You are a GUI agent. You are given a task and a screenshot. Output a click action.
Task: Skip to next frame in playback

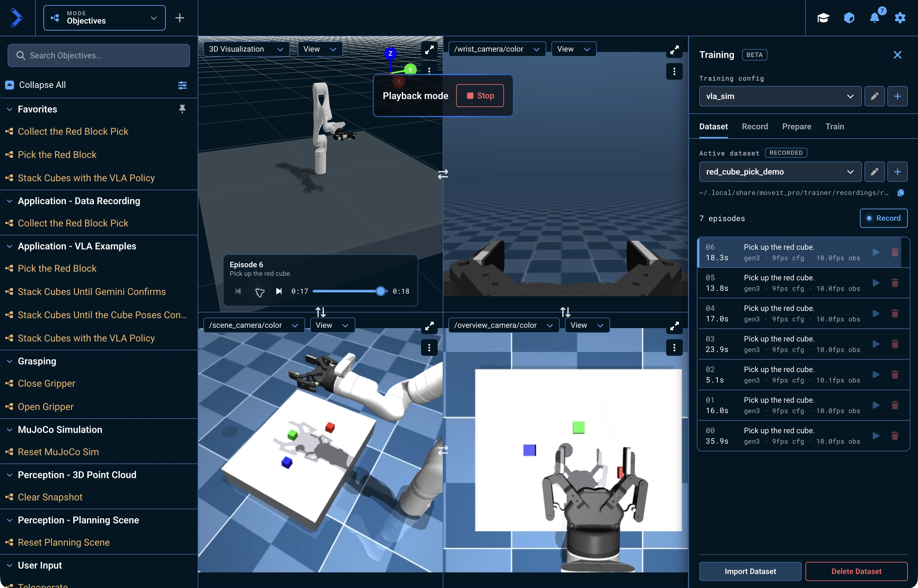279,291
